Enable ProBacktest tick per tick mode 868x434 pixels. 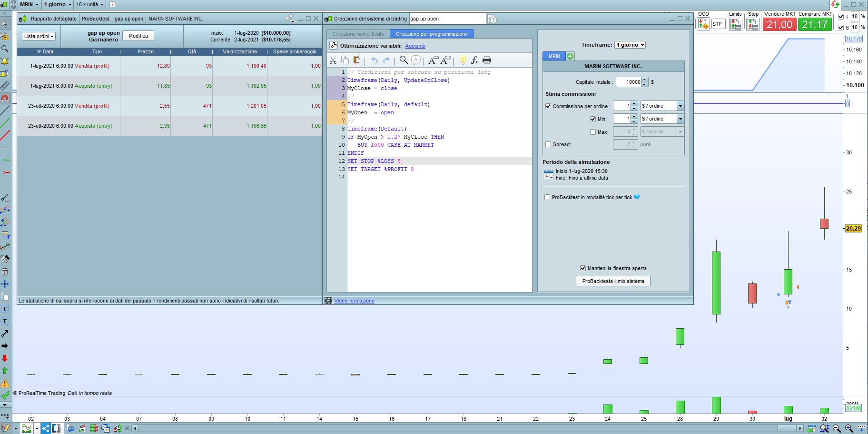pos(547,197)
